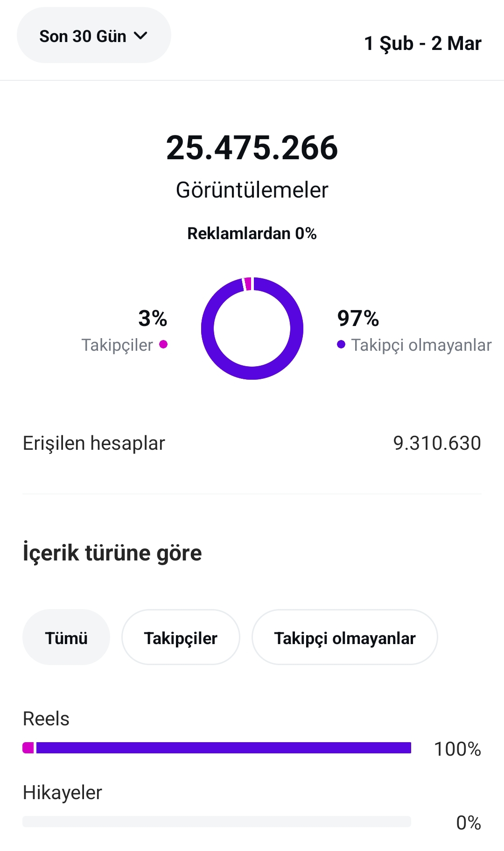Viewport: 504px width, 851px height.
Task: Tap the Reels content type label
Action: [x=46, y=719]
